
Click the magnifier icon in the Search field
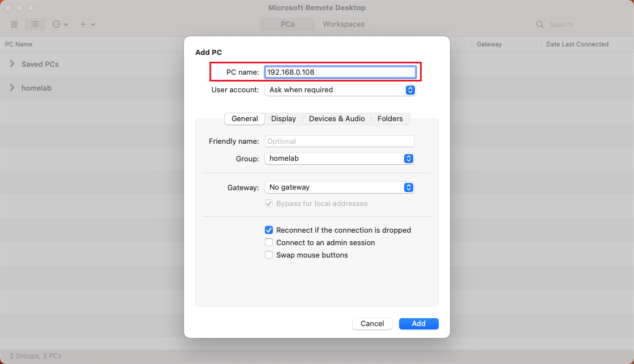pyautogui.click(x=539, y=25)
